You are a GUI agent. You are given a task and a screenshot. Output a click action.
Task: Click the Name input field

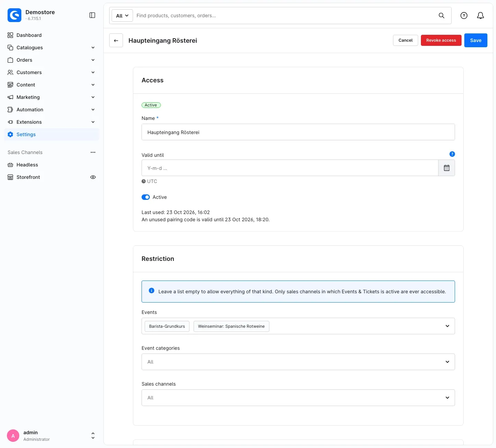pyautogui.click(x=298, y=132)
